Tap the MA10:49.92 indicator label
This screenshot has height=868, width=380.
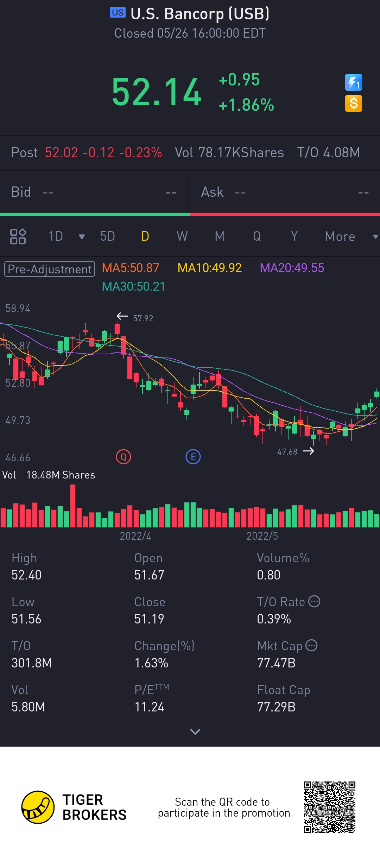pyautogui.click(x=210, y=268)
